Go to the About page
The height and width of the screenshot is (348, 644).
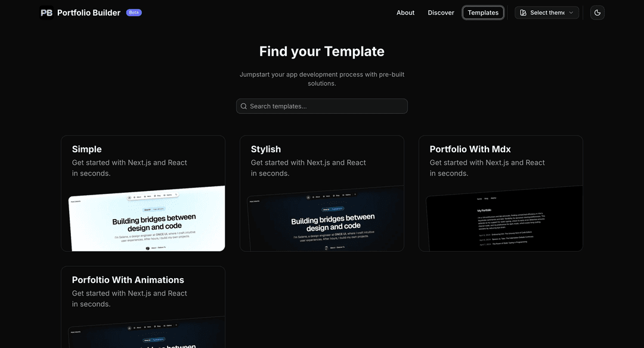[x=405, y=13]
